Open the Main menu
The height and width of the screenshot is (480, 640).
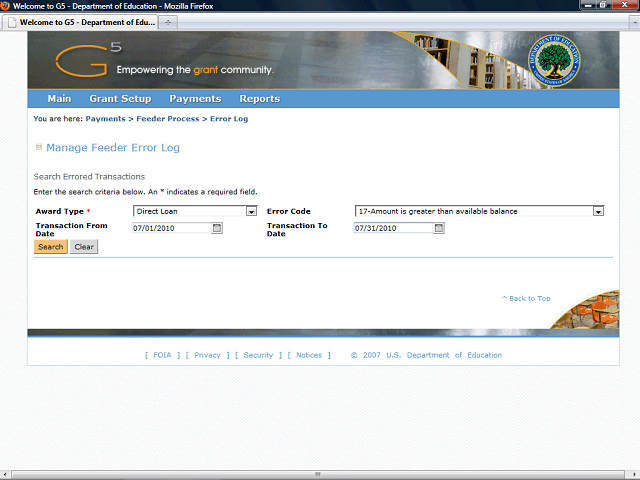[x=59, y=99]
